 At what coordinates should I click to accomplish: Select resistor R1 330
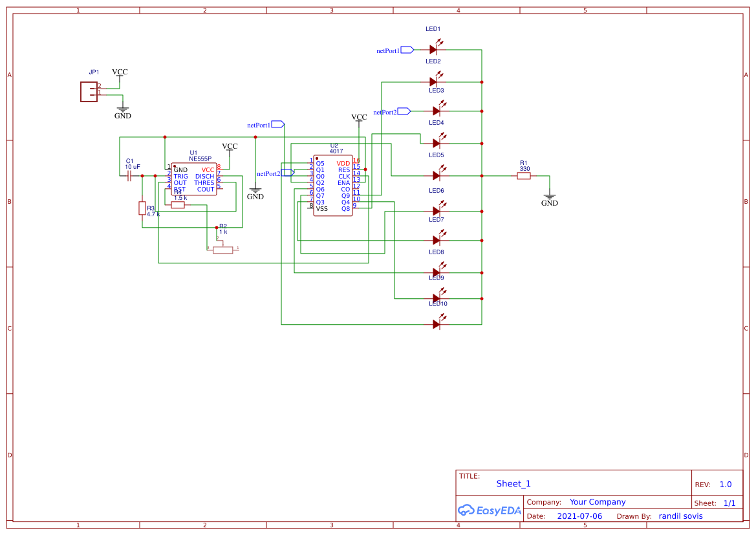pyautogui.click(x=524, y=175)
